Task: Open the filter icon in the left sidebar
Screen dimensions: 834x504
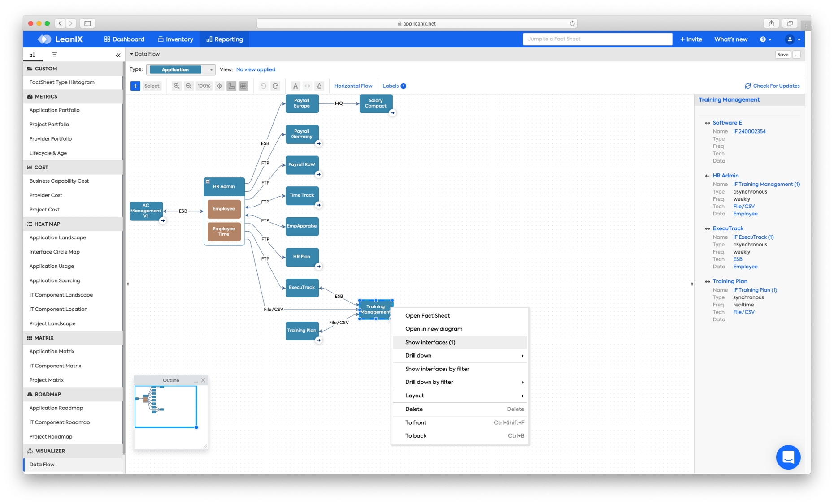Action: [x=54, y=54]
